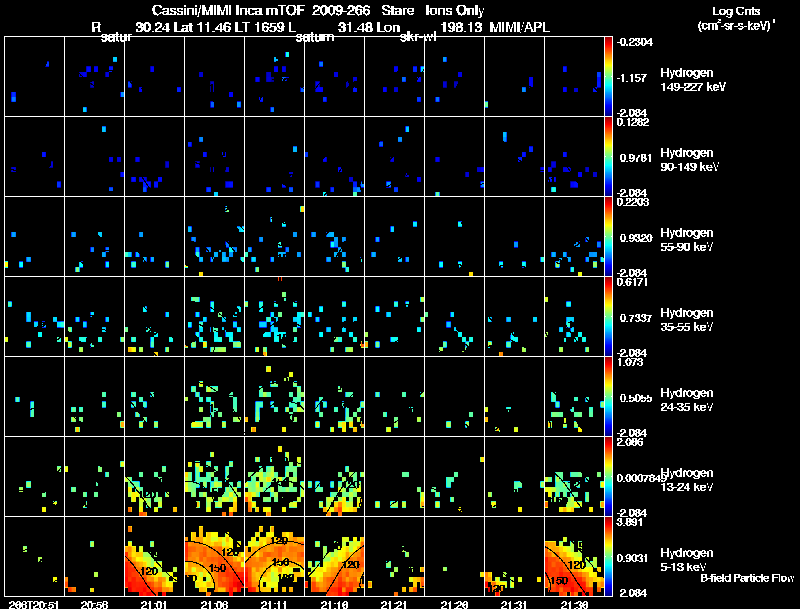The image size is (800, 609).
Task: Click the colorbar beside Hydrogen 149-227 keV
Action: pyautogui.click(x=608, y=76)
